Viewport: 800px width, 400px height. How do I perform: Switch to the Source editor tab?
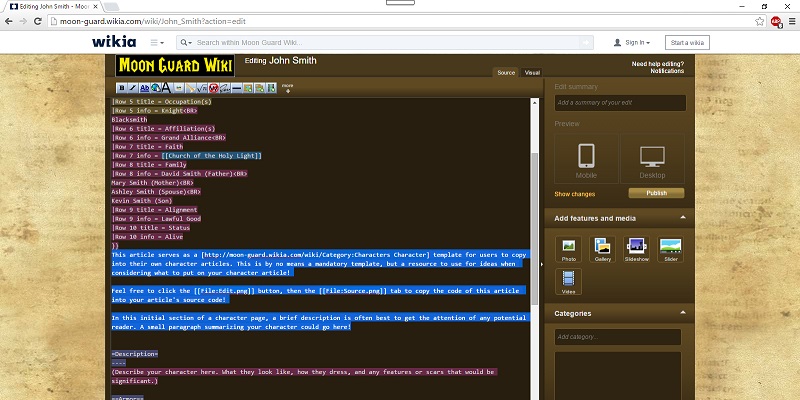pyautogui.click(x=506, y=72)
